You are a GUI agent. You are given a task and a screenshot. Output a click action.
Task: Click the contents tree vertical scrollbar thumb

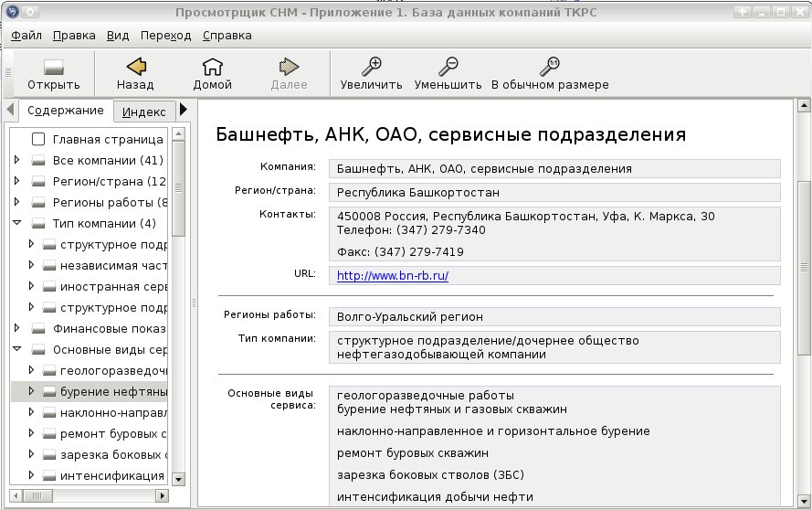click(x=178, y=188)
